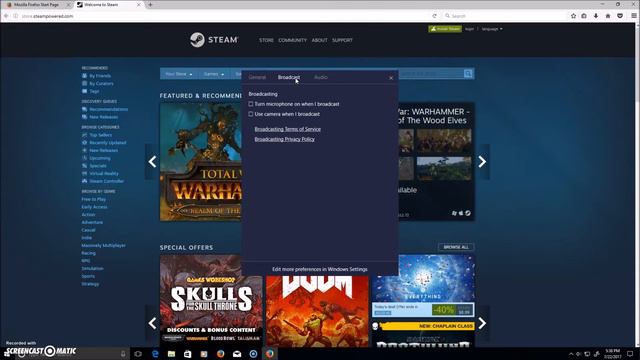This screenshot has height=360, width=640.
Task: Select the Broadcast tab
Action: click(x=289, y=77)
